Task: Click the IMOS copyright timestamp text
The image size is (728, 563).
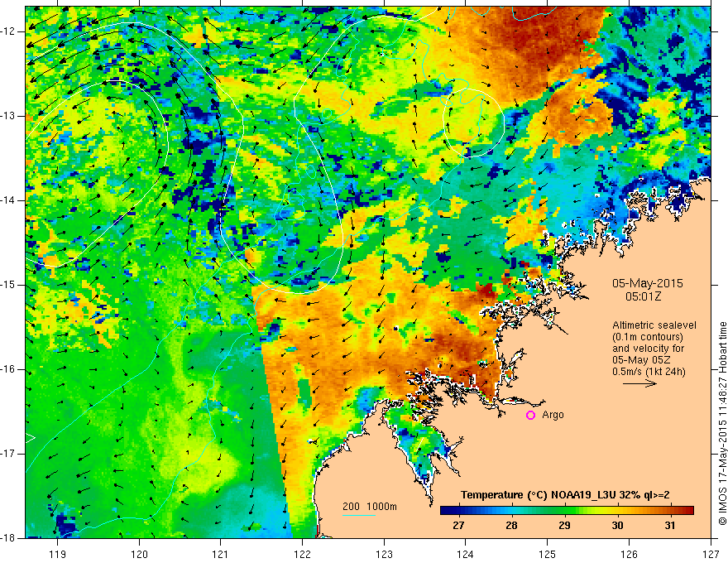Action: [722, 423]
